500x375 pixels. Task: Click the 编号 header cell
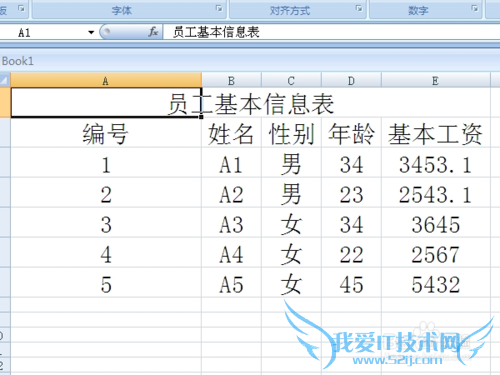pos(106,133)
